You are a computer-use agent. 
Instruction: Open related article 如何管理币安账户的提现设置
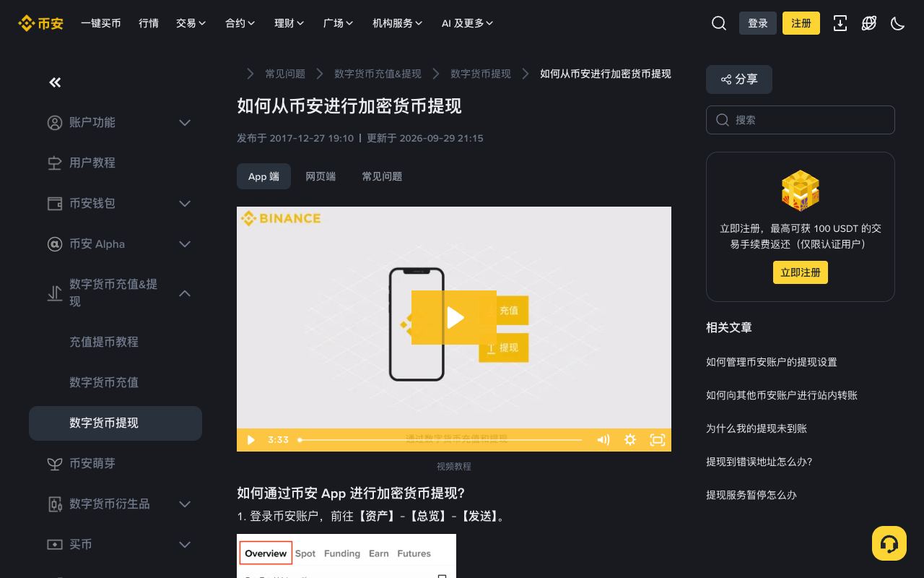772,362
